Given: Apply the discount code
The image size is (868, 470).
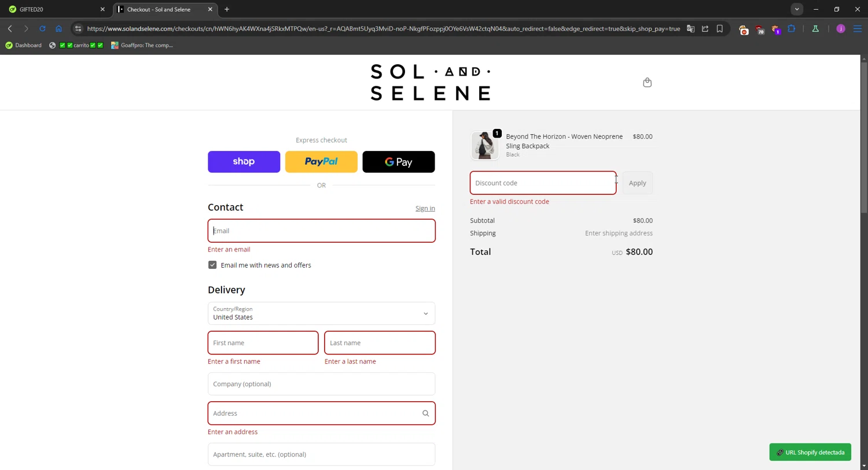Looking at the screenshot, I should [x=637, y=183].
